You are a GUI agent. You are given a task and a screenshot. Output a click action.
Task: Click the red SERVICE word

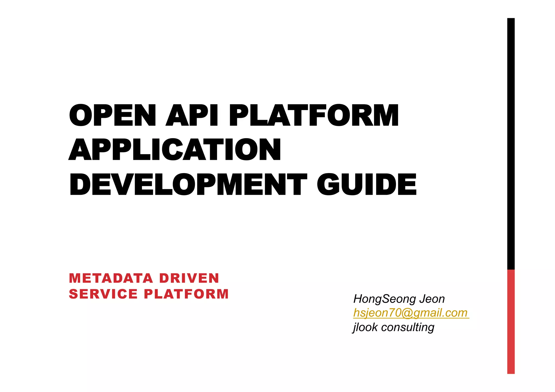point(103,294)
